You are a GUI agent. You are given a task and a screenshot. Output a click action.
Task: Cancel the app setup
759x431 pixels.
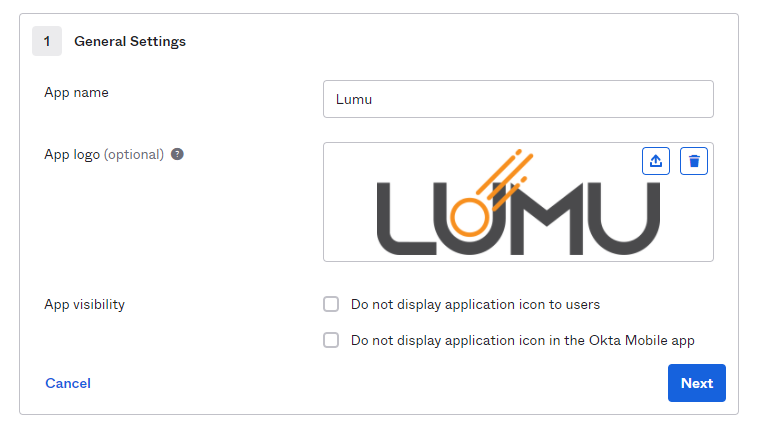click(x=68, y=383)
